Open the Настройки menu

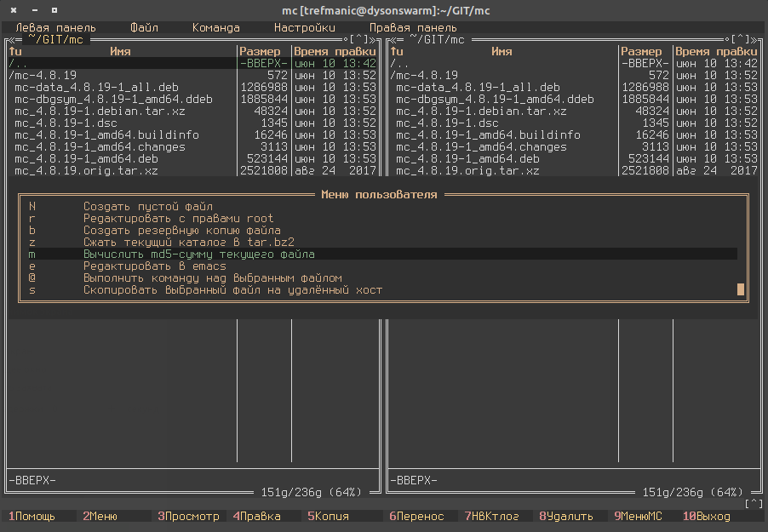304,27
